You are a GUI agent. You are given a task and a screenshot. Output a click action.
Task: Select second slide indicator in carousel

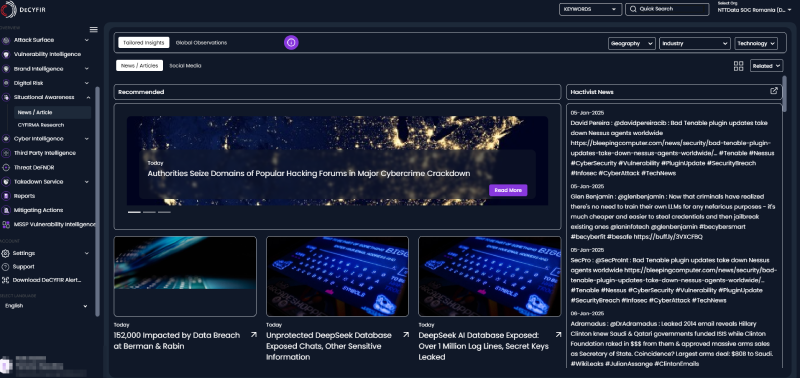pyautogui.click(x=149, y=212)
